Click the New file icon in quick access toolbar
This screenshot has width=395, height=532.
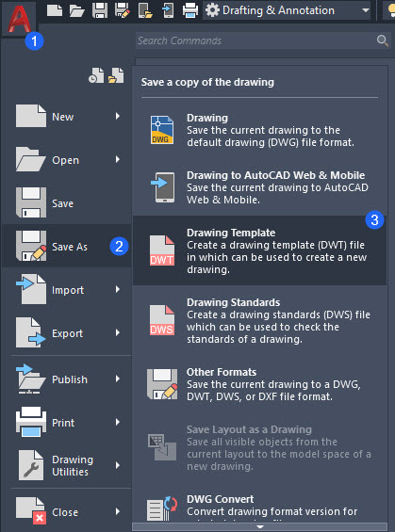tap(55, 10)
